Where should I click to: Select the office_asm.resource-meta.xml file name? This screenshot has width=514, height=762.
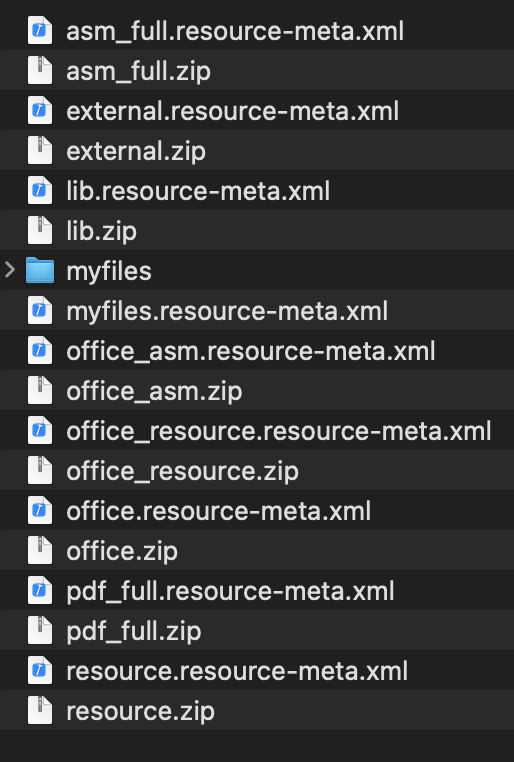[251, 351]
